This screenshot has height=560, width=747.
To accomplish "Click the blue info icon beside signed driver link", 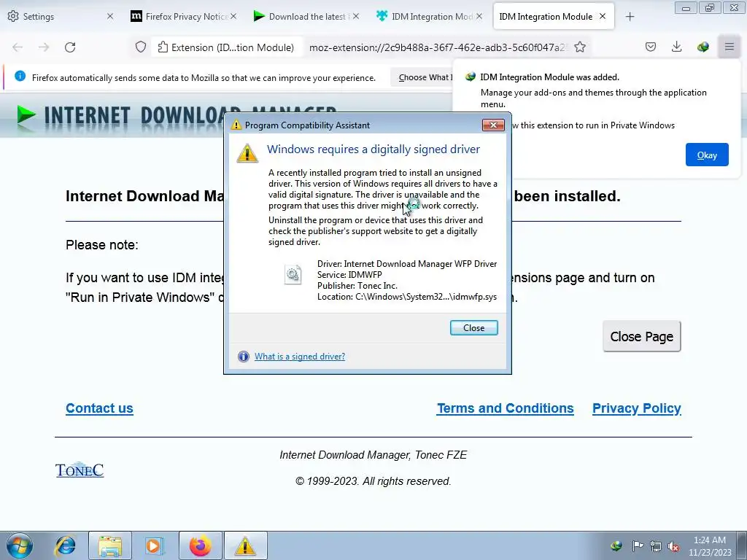I will [244, 356].
